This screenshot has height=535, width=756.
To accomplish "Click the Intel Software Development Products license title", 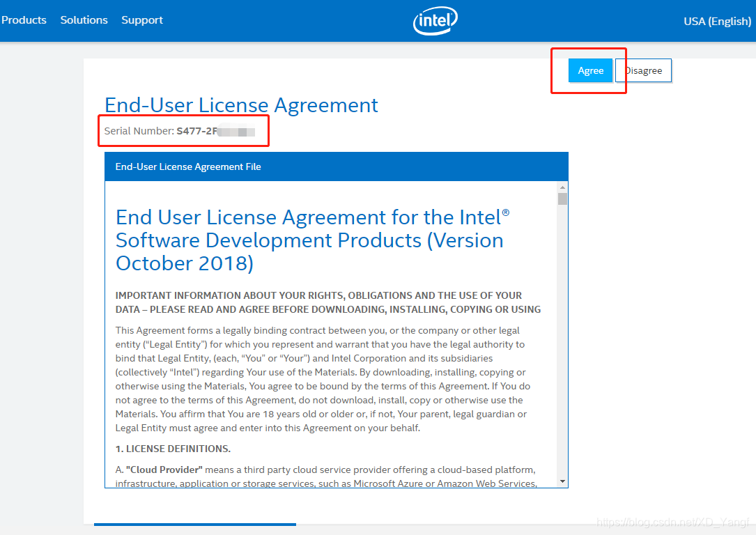I will click(312, 240).
